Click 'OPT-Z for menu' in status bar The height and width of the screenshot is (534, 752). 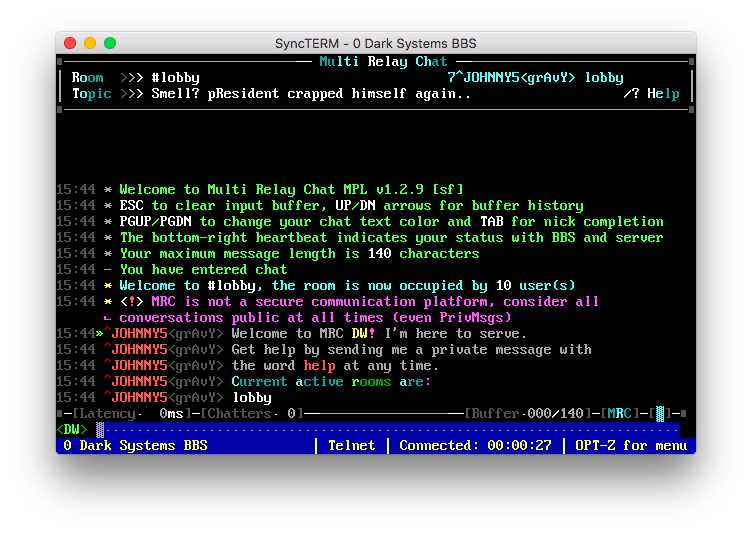[x=631, y=445]
